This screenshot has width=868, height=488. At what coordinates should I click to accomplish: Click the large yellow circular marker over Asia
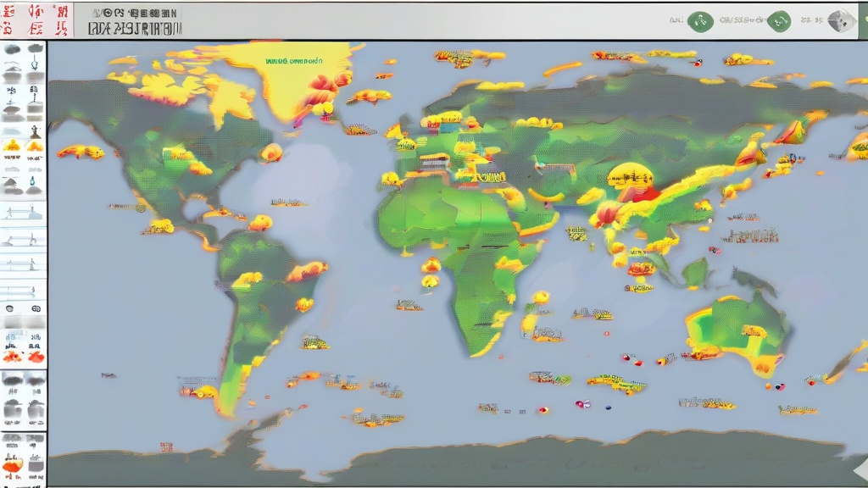coord(630,176)
